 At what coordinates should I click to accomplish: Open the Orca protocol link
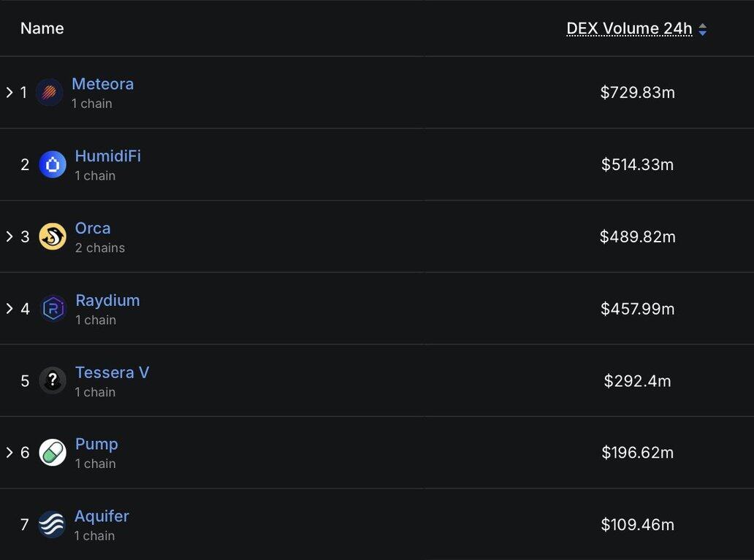(x=93, y=228)
